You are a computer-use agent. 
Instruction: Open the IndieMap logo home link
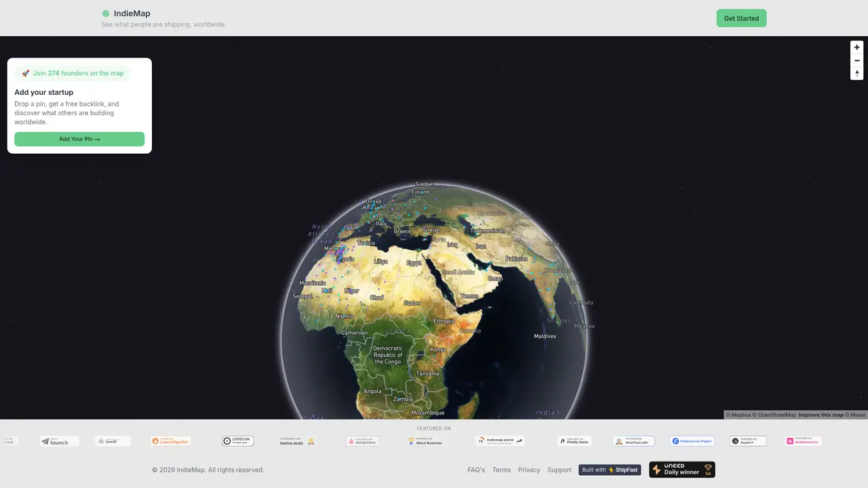[126, 14]
